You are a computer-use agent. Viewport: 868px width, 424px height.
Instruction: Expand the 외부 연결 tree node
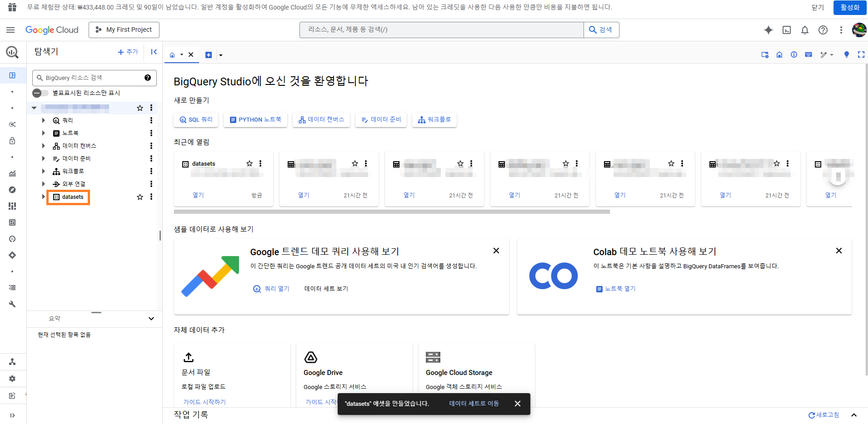43,184
